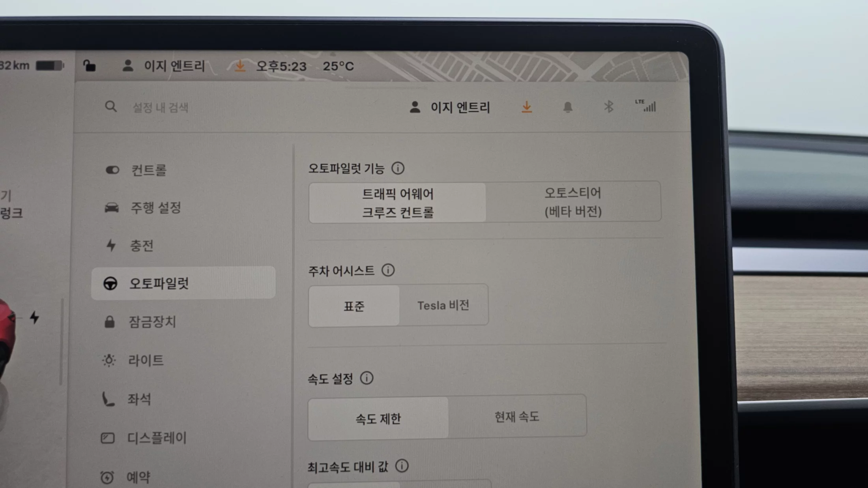Image resolution: width=868 pixels, height=488 pixels.
Task: Tap the LTE signal strength icon
Action: (646, 106)
